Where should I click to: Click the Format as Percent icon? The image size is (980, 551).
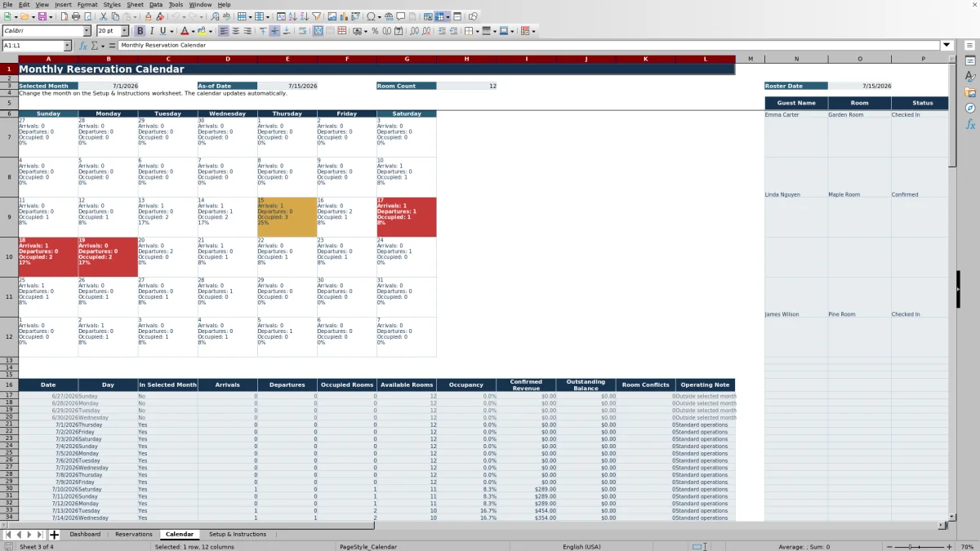pyautogui.click(x=375, y=31)
